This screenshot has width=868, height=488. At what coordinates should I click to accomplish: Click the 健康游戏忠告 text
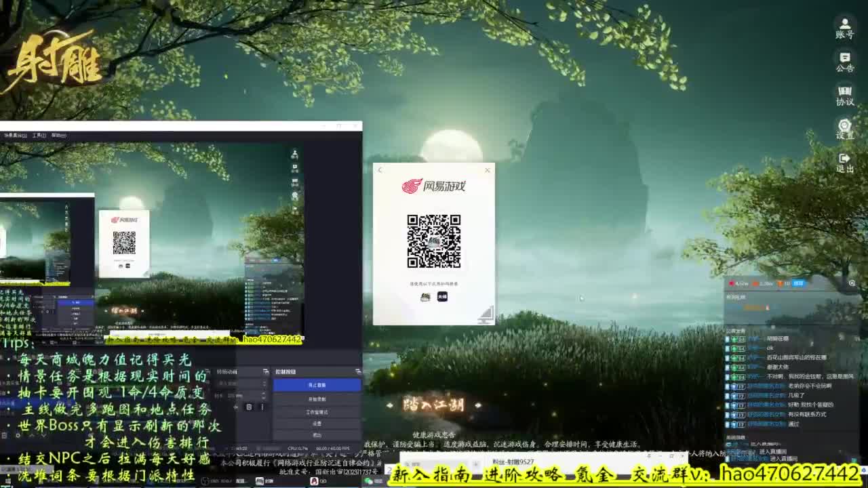(434, 434)
